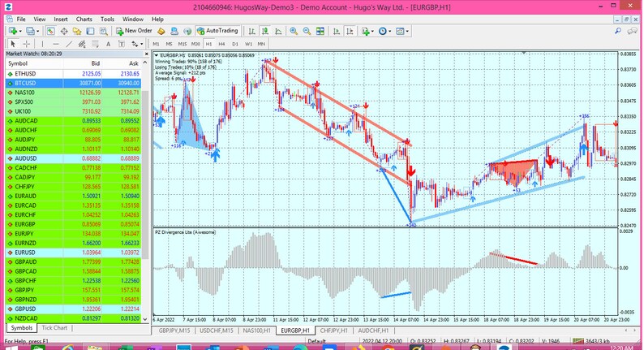Expand the Templates dropdown arrow
Screen dimensions: 644x350
[x=406, y=31]
